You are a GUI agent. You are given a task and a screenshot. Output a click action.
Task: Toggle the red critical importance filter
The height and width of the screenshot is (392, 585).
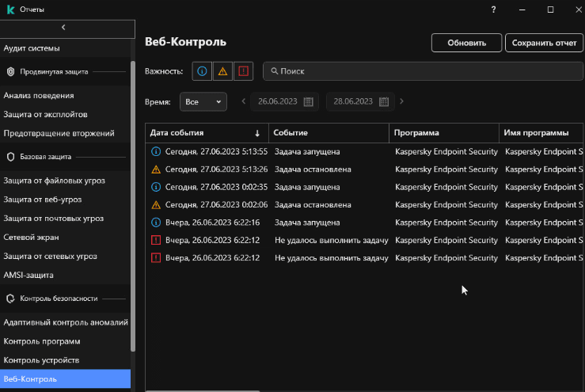coord(243,71)
